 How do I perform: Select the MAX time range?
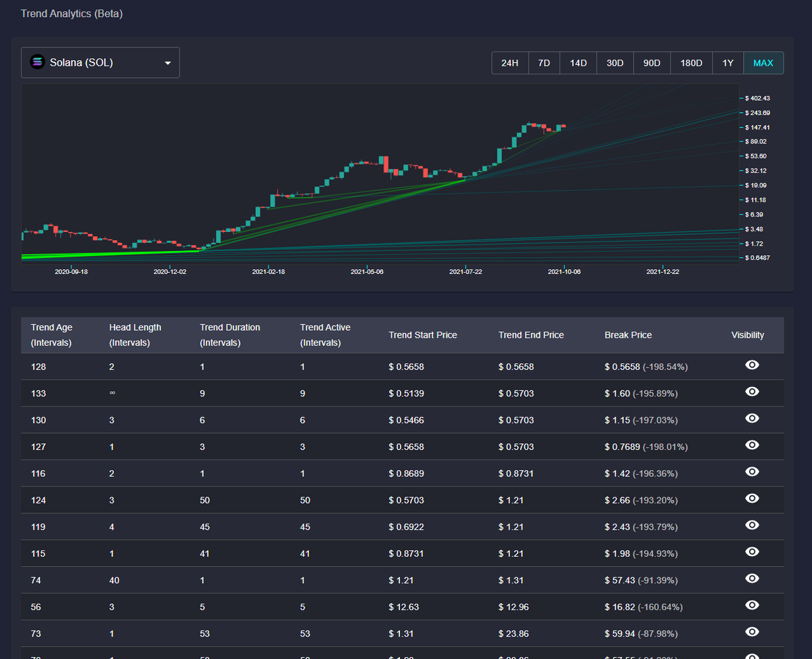point(763,63)
